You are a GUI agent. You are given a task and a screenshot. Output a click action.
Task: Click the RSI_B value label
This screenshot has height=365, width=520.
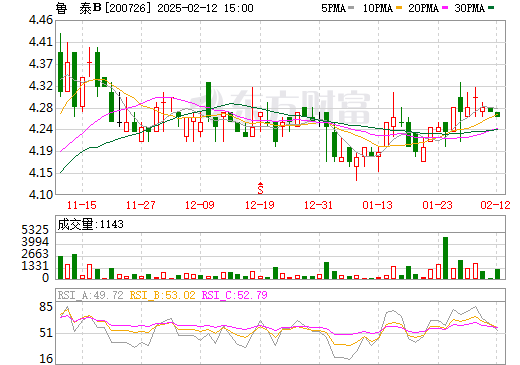pyautogui.click(x=162, y=295)
